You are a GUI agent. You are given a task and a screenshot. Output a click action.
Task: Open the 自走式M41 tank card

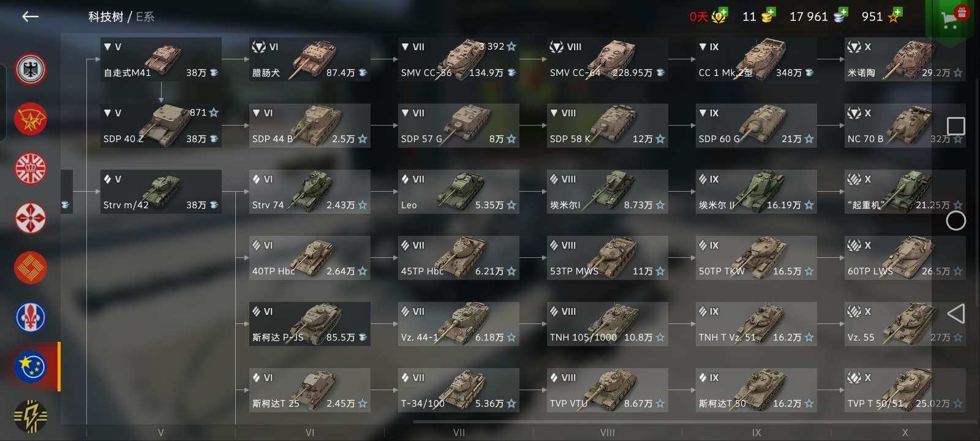coord(161,59)
